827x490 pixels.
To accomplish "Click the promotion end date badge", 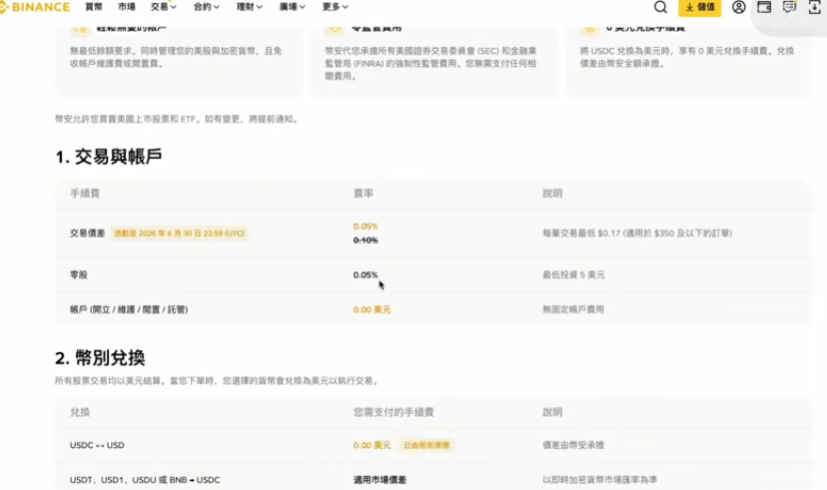I will 179,233.
